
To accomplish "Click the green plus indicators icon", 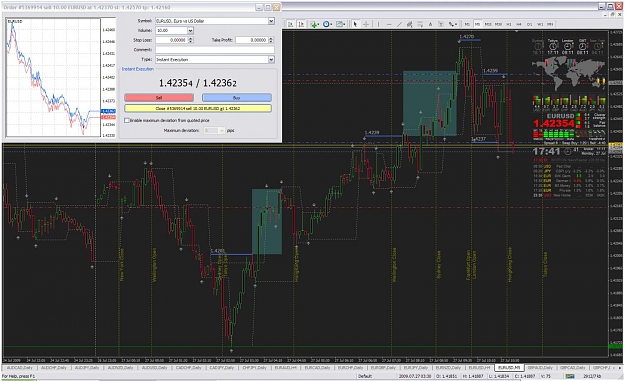I will coord(314,24).
